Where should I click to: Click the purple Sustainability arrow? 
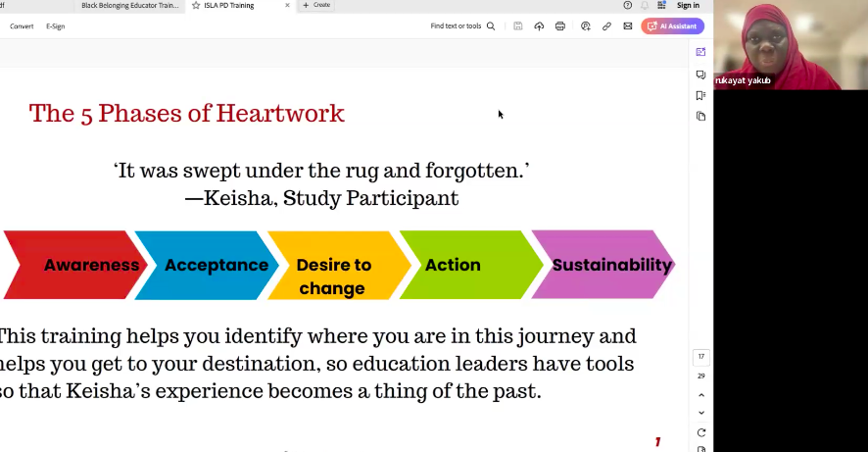[x=603, y=266]
